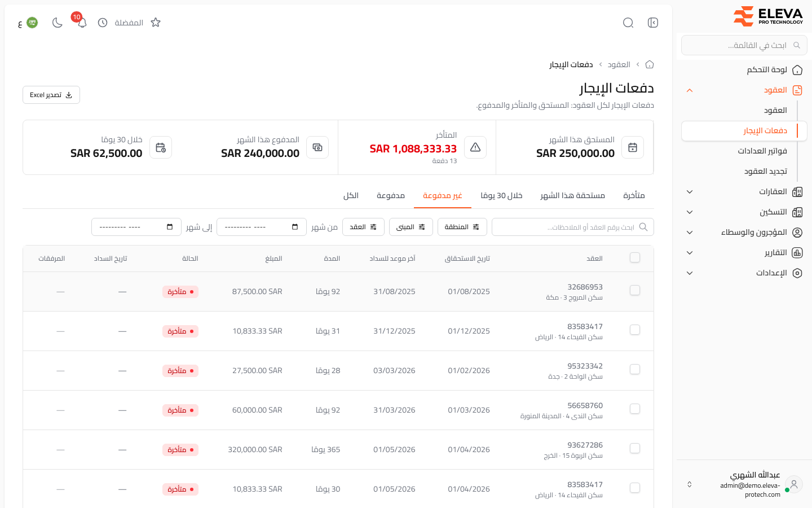Click the التقارير reports icon in sidebar
Screen dimensions: 812x508
point(797,253)
